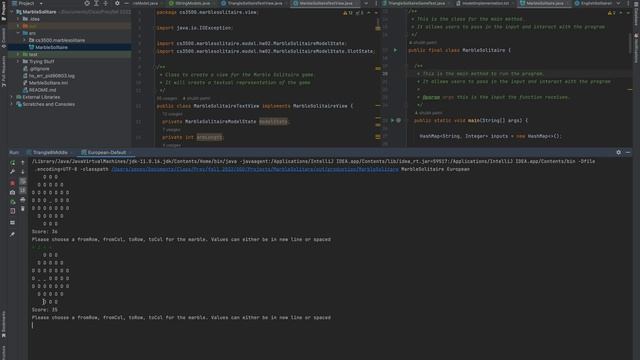Click the Print console output icon
This screenshot has width=640, height=360.
23,200
